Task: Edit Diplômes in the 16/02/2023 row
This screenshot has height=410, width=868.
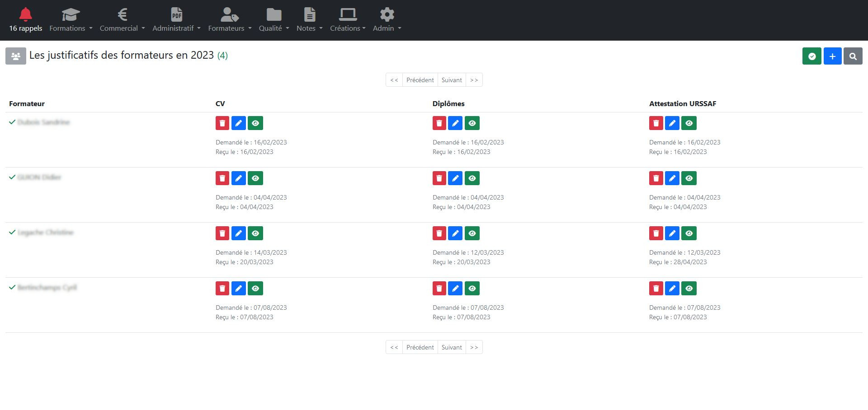Action: pos(455,123)
